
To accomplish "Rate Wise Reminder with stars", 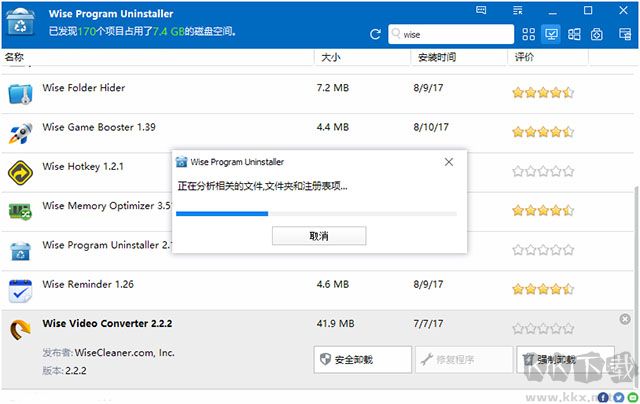I will pos(543,289).
